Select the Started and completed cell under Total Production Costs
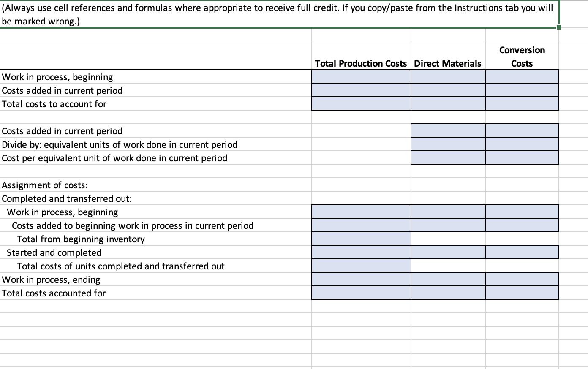The width and height of the screenshot is (588, 369). [x=360, y=252]
